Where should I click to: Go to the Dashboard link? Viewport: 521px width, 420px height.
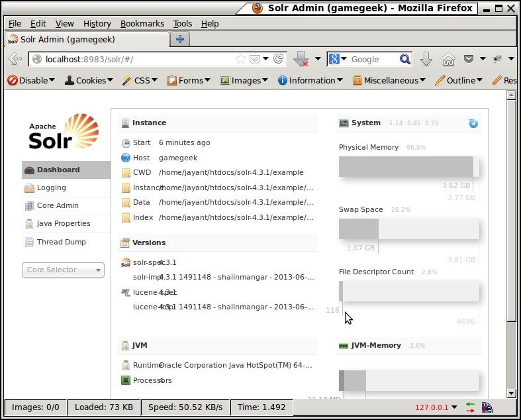tap(66, 170)
